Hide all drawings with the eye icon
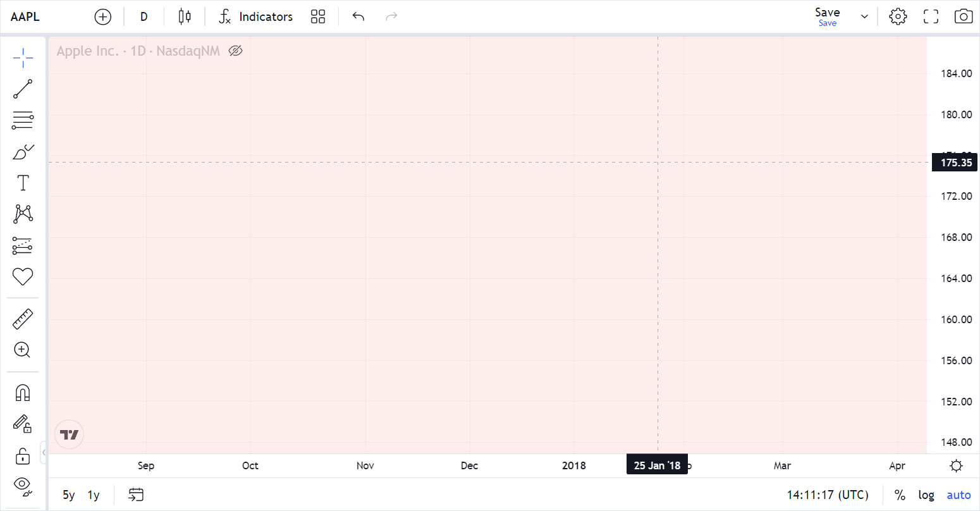Screen dimensions: 980x511 23,486
